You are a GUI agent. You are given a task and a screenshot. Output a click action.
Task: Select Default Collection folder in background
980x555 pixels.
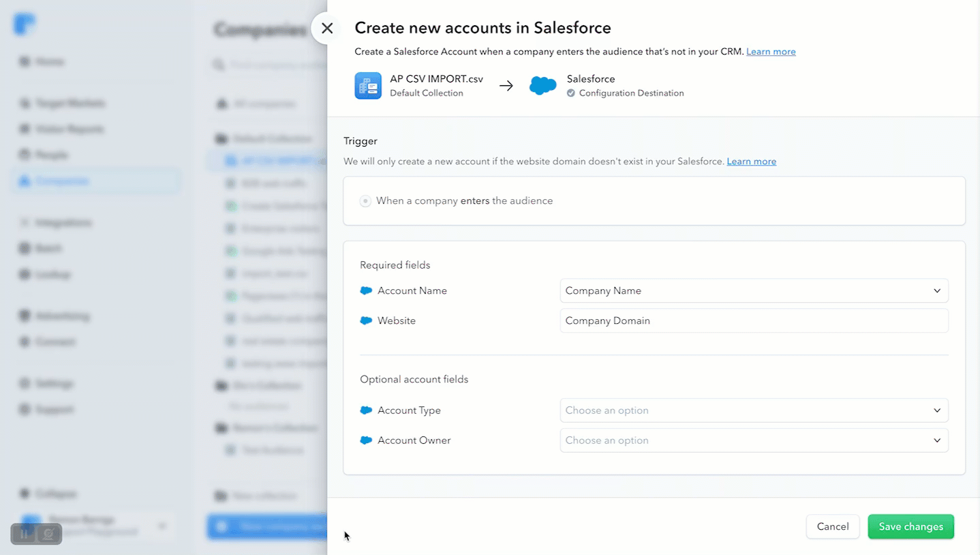click(x=264, y=138)
